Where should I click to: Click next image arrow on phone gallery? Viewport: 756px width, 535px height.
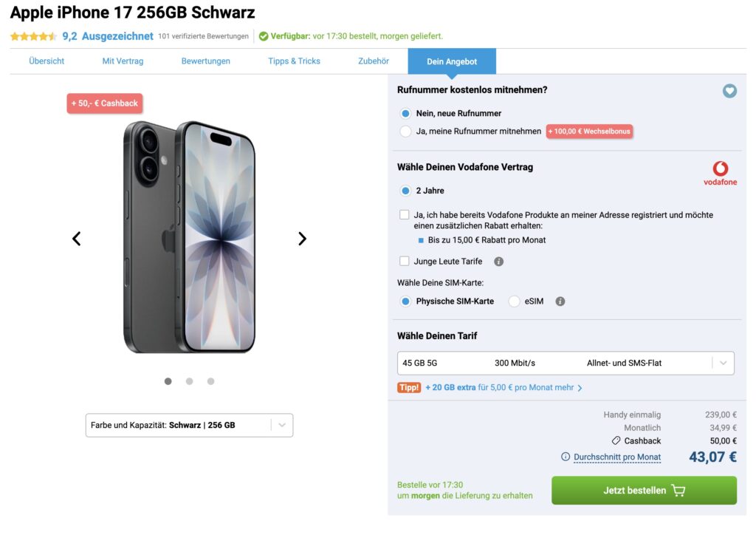point(302,239)
